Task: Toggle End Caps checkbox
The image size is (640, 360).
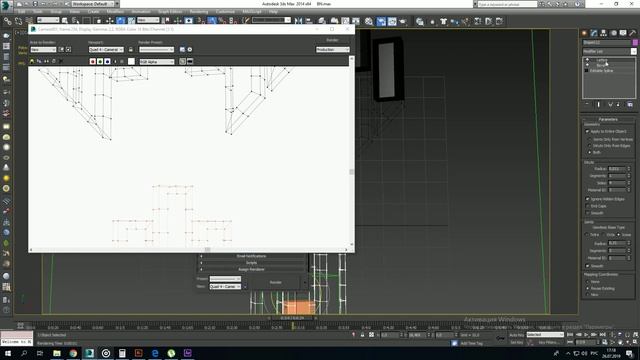Action: pyautogui.click(x=588, y=206)
